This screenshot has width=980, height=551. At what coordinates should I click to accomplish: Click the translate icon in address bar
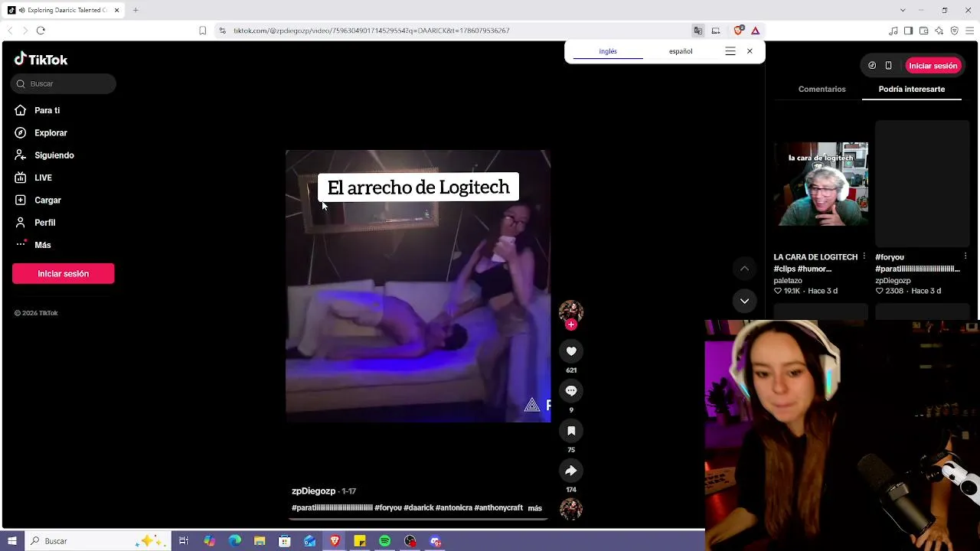pos(698,31)
